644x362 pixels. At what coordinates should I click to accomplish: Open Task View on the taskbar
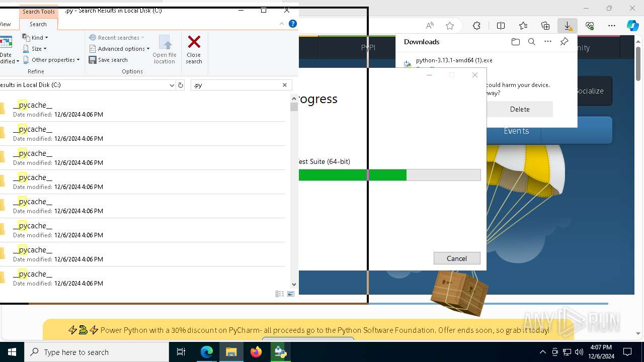coord(181,352)
